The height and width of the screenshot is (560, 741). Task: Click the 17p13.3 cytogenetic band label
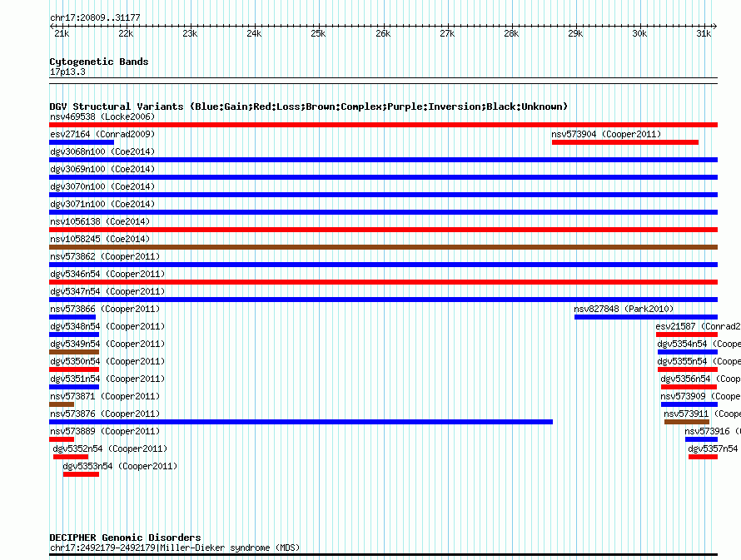pos(67,72)
